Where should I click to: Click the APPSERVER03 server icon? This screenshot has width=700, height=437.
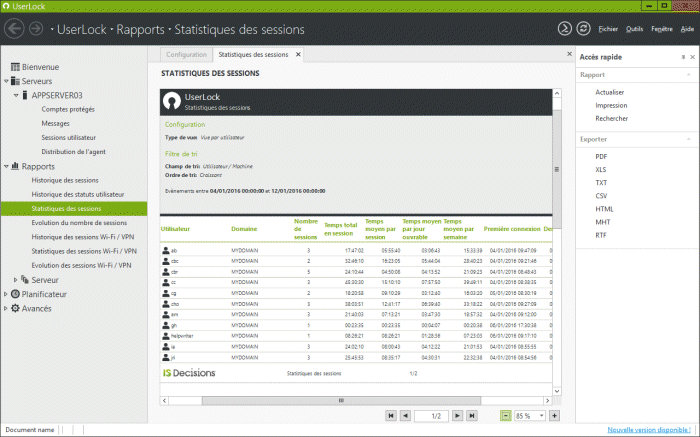pos(25,95)
